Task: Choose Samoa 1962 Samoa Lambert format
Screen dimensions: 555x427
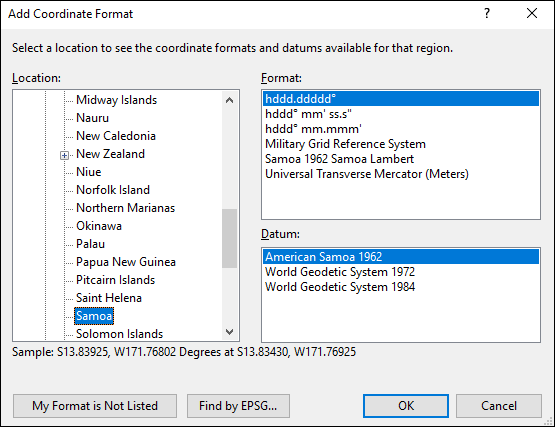Action: 401,159
